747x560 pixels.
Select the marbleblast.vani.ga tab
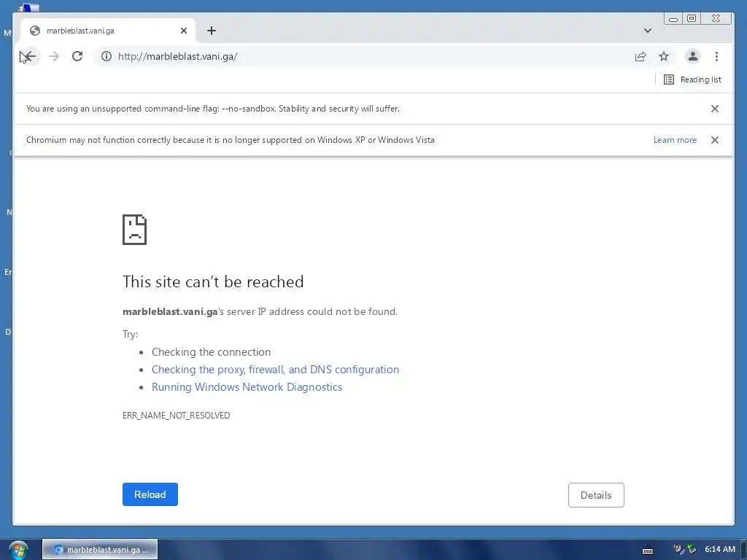click(107, 31)
